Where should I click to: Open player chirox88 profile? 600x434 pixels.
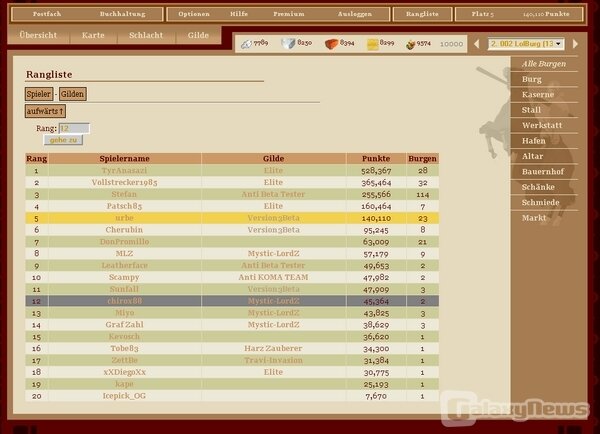pyautogui.click(x=124, y=301)
